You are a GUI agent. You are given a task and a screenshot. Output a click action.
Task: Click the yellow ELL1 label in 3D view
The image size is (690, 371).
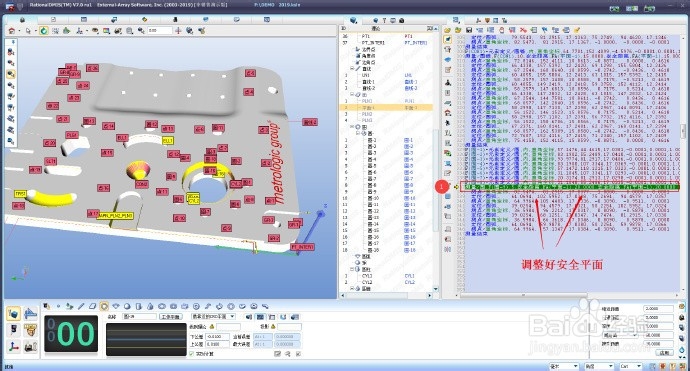tap(168, 140)
